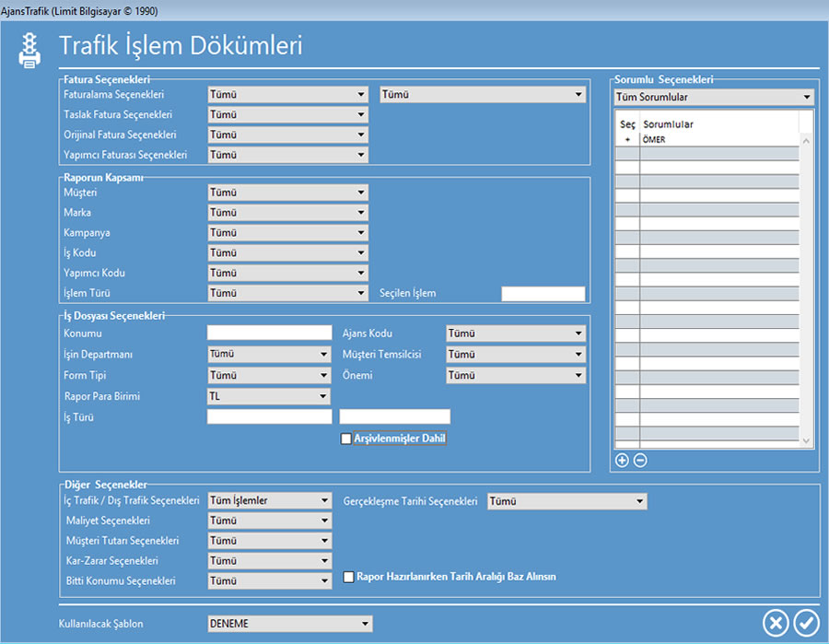Viewport: 829px width, 644px height.
Task: Open the Tüm Sorumlular dropdown
Action: tap(714, 98)
